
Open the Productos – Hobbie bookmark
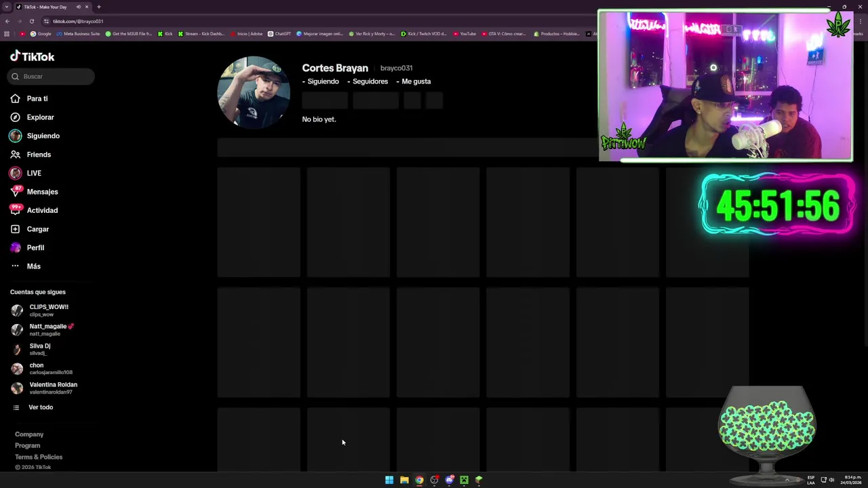click(557, 34)
